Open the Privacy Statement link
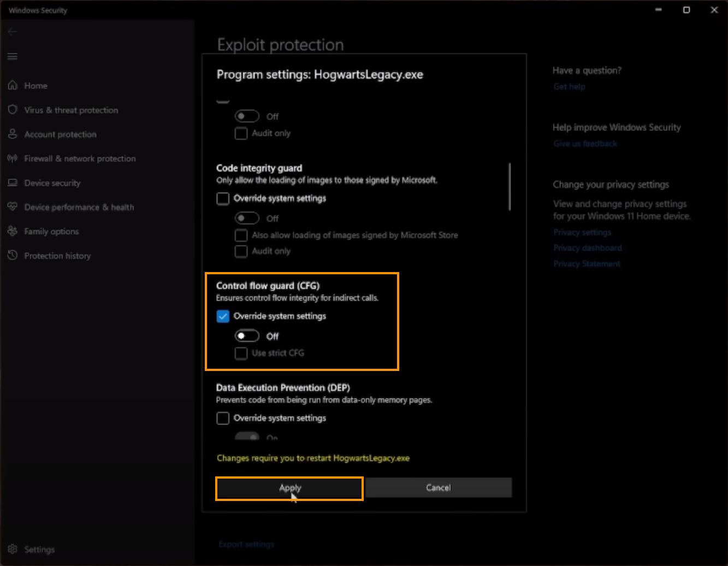The image size is (728, 566). (587, 264)
